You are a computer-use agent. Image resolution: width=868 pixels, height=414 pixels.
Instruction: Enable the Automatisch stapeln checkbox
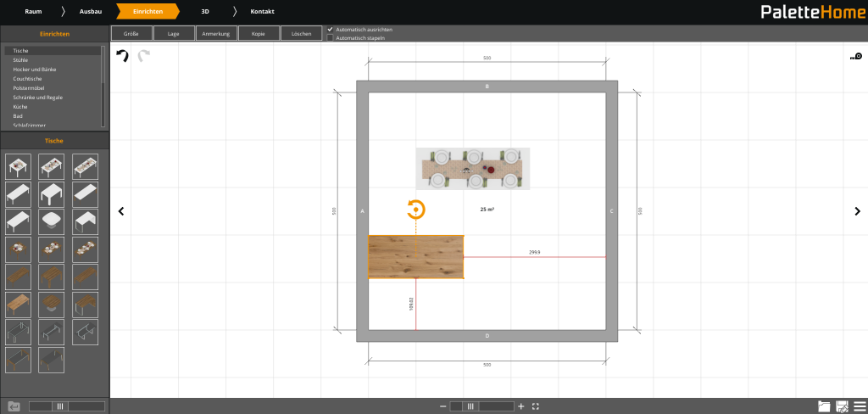tap(331, 38)
